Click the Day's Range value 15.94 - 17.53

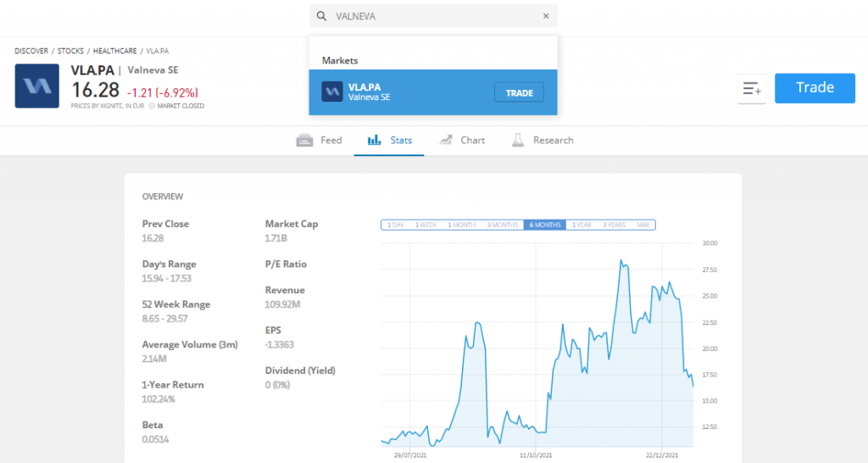(166, 279)
